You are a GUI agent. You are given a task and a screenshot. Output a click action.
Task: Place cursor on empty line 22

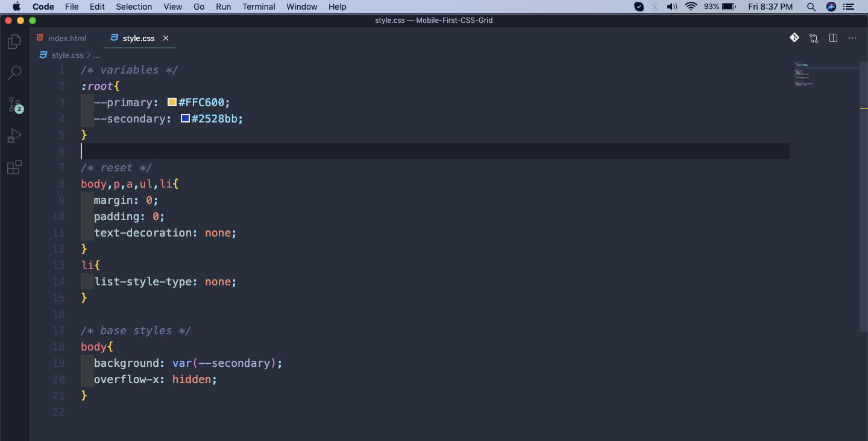click(x=435, y=411)
